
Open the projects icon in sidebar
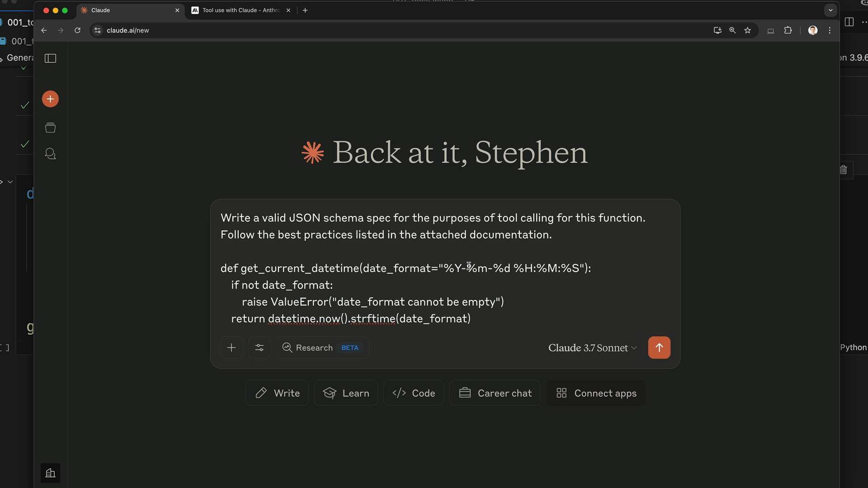tap(50, 128)
